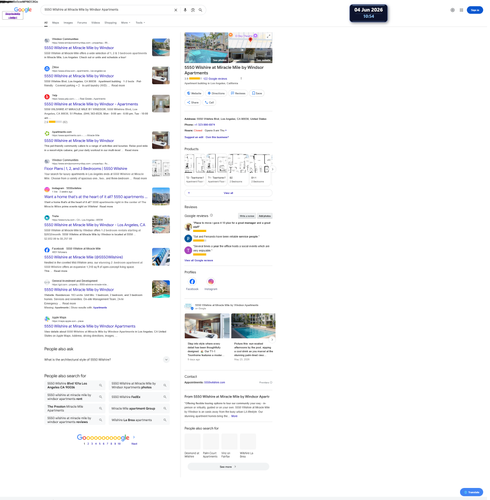Click the Write a review button
The height and width of the screenshot is (500, 490).
(x=247, y=216)
